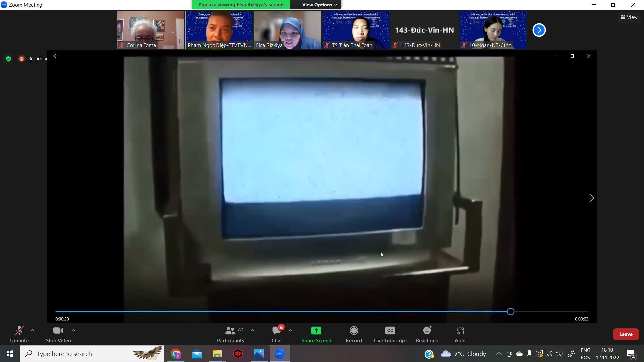Open the Windows Start menu
Screen dimensions: 644x362
coord(10,354)
